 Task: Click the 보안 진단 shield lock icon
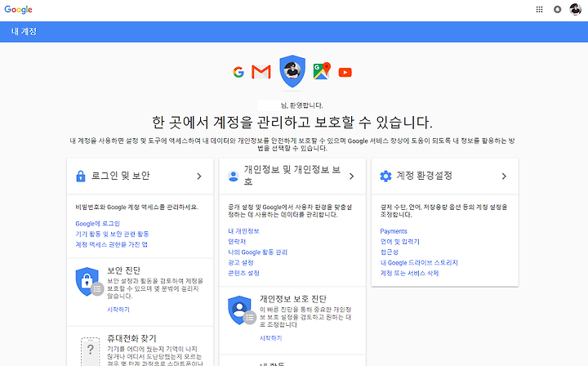[x=89, y=282]
